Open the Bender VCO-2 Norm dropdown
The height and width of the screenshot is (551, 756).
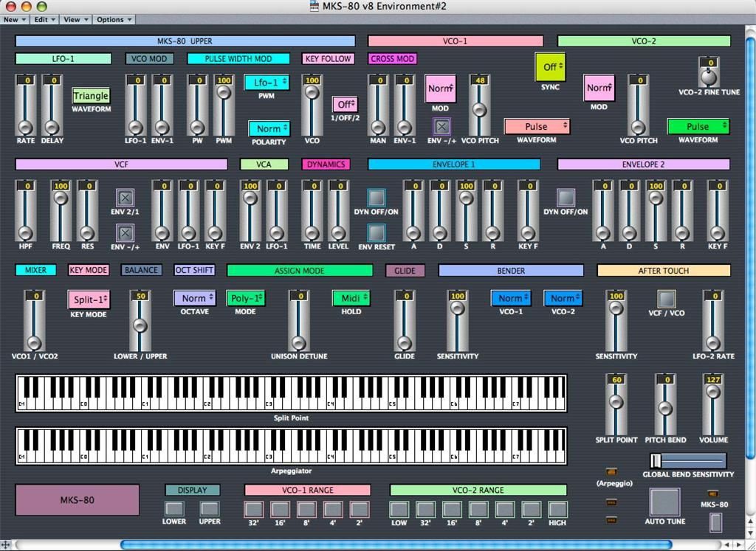[563, 298]
